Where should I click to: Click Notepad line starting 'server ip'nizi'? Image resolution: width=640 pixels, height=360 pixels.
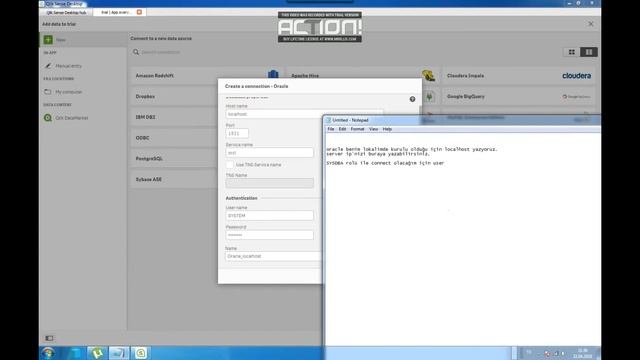(378, 154)
